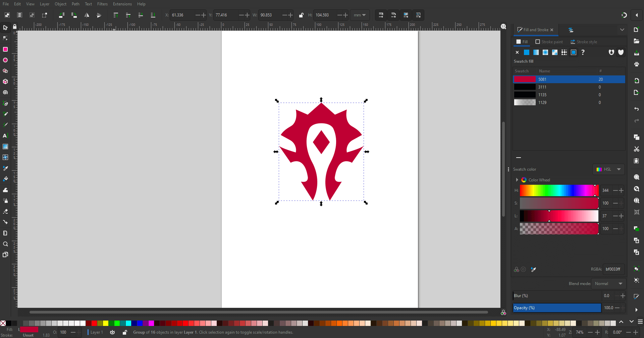Select the Pen Bezier tool
The width and height of the screenshot is (644, 338).
click(x=5, y=103)
